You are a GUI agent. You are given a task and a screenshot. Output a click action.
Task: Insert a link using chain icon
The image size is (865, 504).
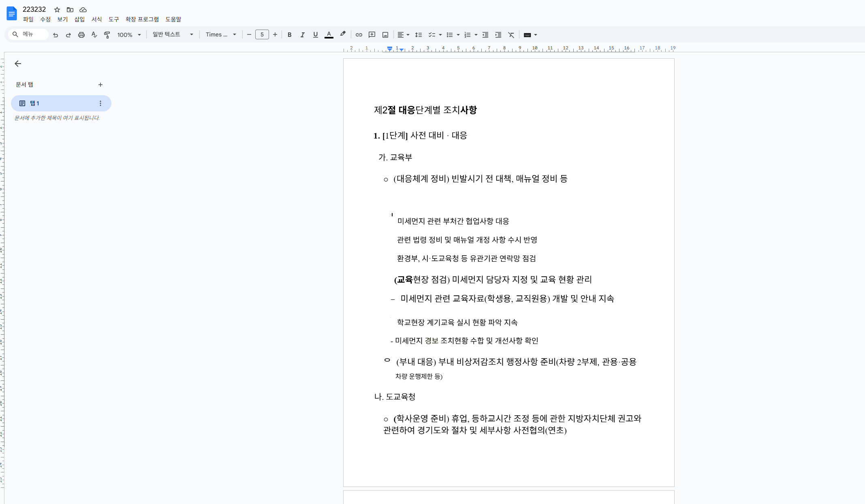click(x=359, y=35)
